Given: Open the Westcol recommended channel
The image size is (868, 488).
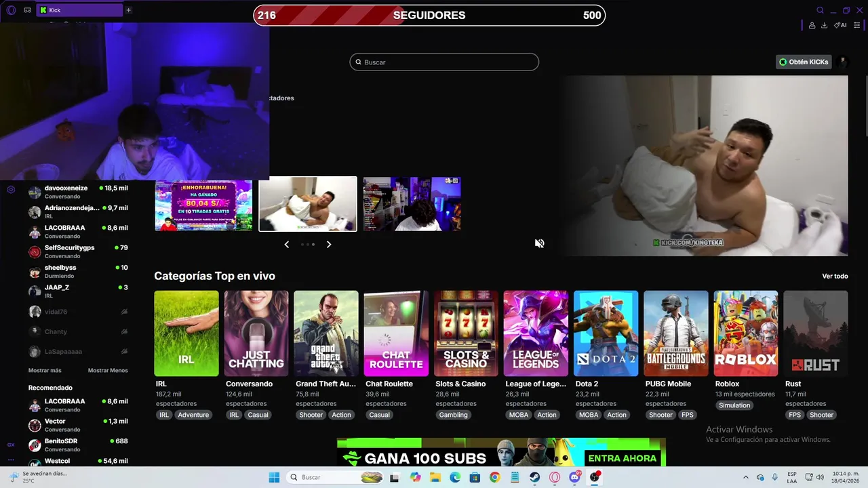Looking at the screenshot, I should pos(78,461).
